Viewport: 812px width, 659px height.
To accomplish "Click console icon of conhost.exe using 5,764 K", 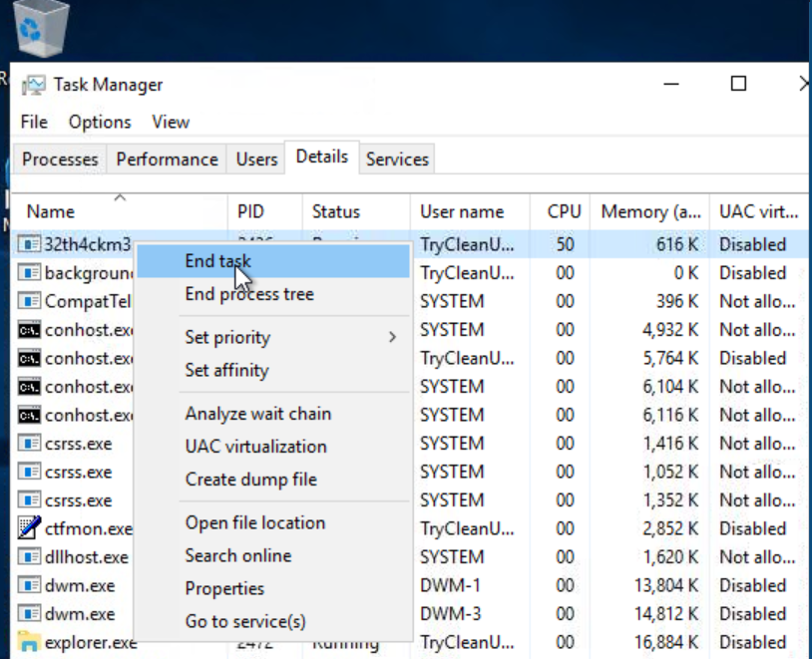I will click(x=29, y=358).
